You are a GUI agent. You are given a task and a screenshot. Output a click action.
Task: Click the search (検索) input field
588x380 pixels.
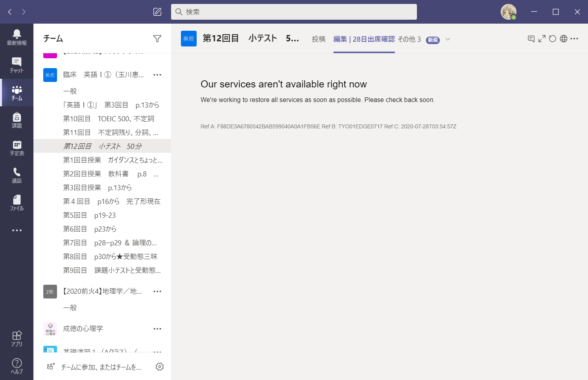(x=294, y=12)
